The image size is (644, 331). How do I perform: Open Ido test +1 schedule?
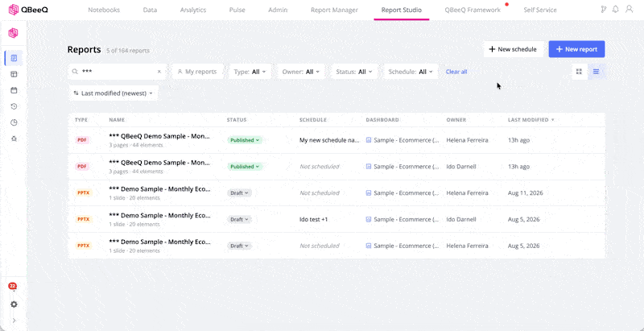coord(313,219)
